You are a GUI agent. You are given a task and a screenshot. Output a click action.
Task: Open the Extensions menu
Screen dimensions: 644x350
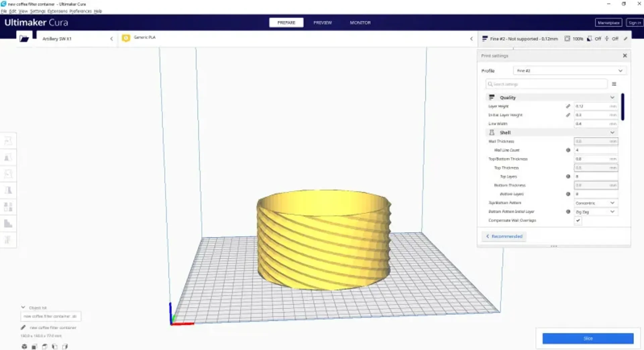coord(57,11)
